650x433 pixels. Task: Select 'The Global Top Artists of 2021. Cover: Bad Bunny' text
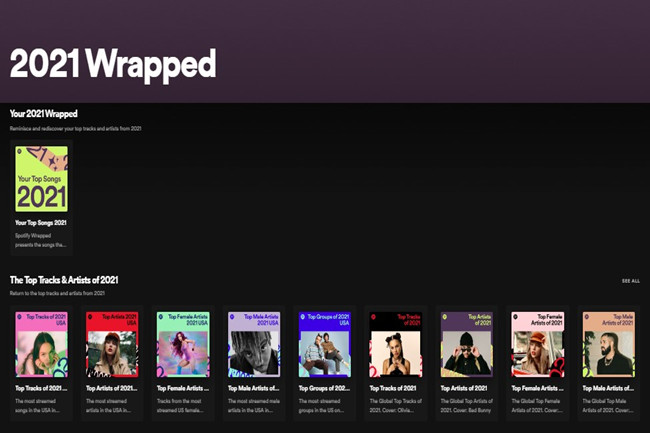pyautogui.click(x=466, y=406)
